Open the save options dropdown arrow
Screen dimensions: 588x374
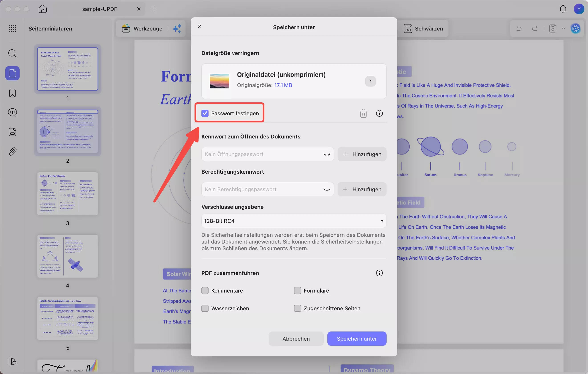tap(564, 28)
